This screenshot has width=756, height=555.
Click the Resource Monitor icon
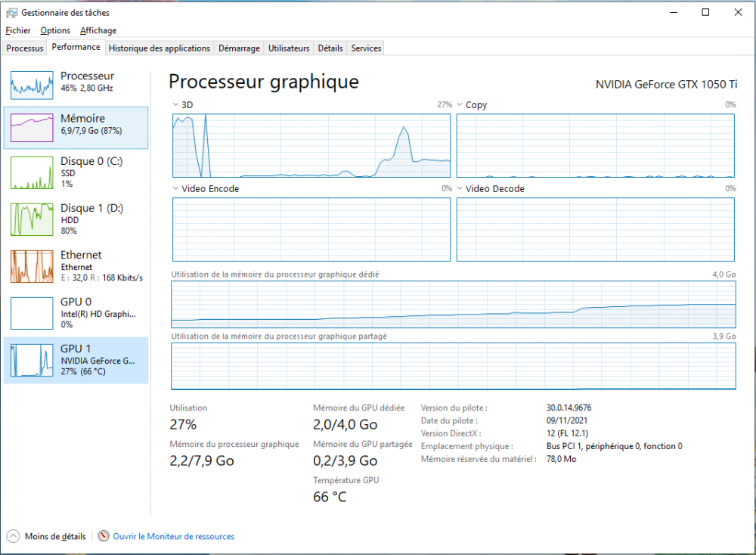(104, 536)
